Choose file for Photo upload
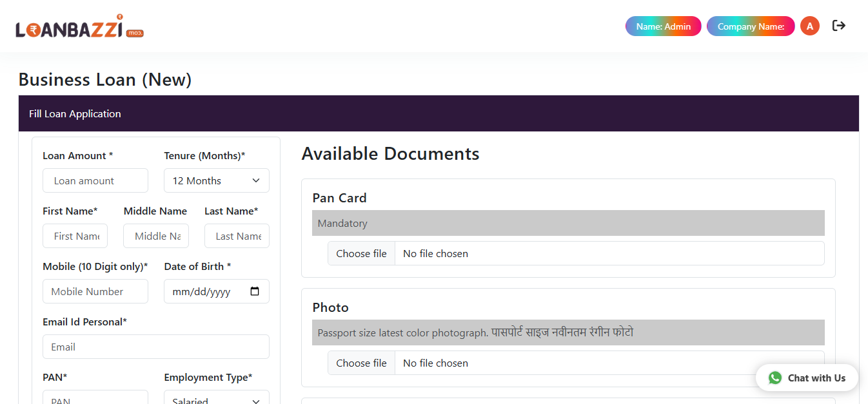The width and height of the screenshot is (868, 404). [361, 363]
